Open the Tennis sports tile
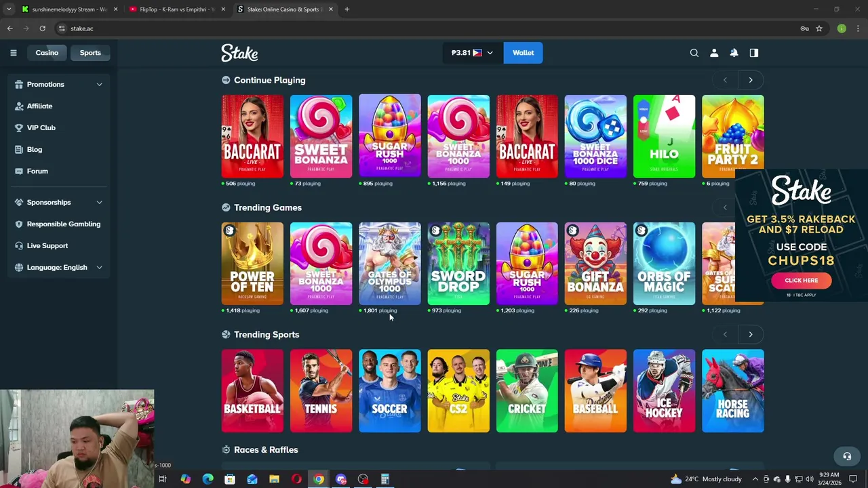This screenshot has width=868, height=488. point(321,390)
